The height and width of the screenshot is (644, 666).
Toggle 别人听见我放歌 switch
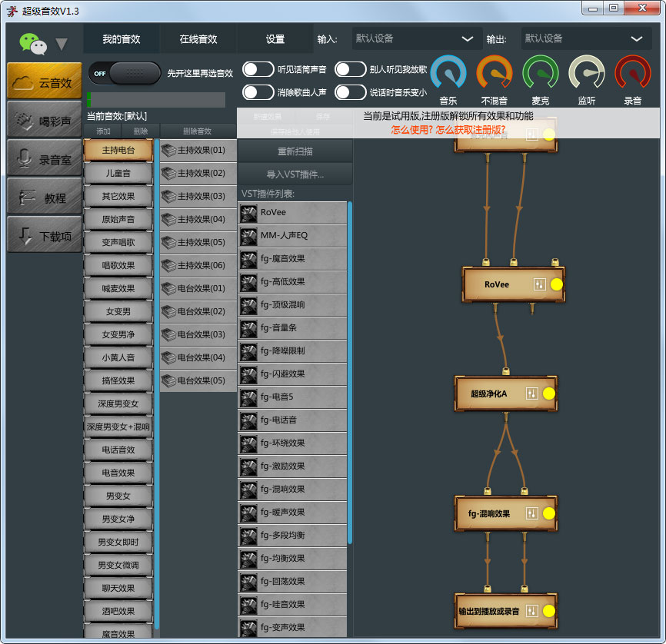coord(351,69)
